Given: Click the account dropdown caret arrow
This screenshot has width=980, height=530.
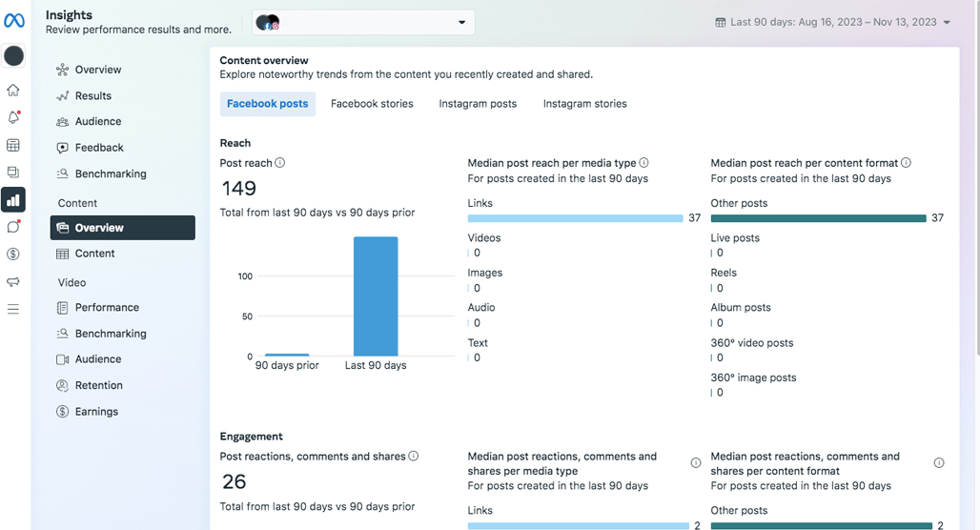Looking at the screenshot, I should [461, 23].
